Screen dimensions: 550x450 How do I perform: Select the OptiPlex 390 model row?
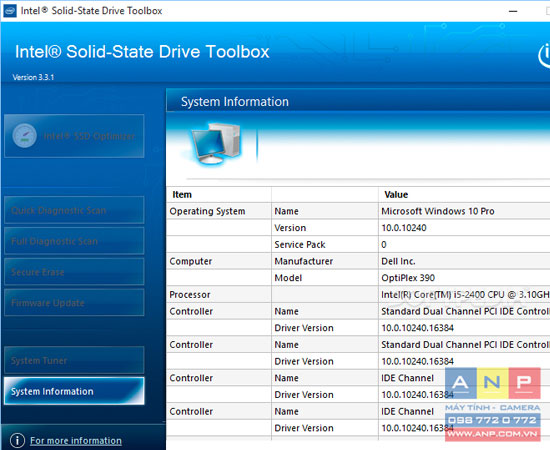pyautogui.click(x=358, y=278)
